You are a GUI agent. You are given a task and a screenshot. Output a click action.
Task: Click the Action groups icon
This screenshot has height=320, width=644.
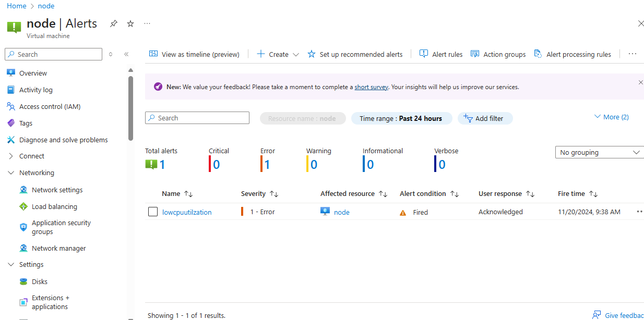click(475, 54)
